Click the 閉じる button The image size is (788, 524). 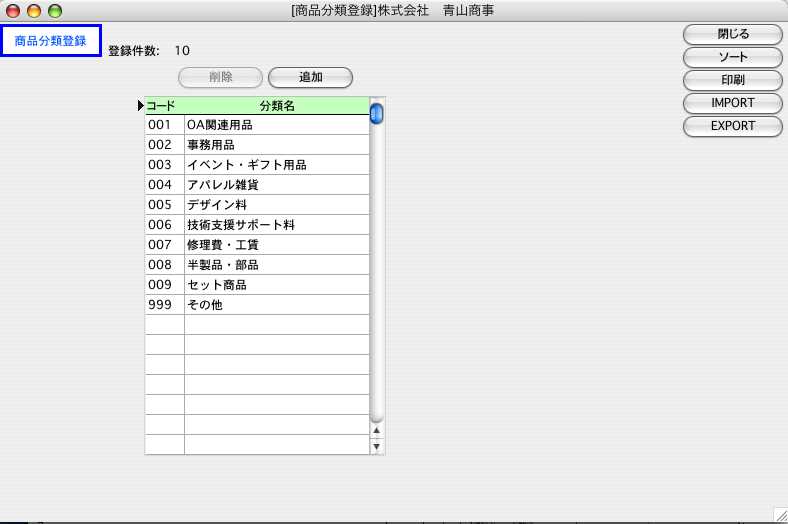coord(733,34)
